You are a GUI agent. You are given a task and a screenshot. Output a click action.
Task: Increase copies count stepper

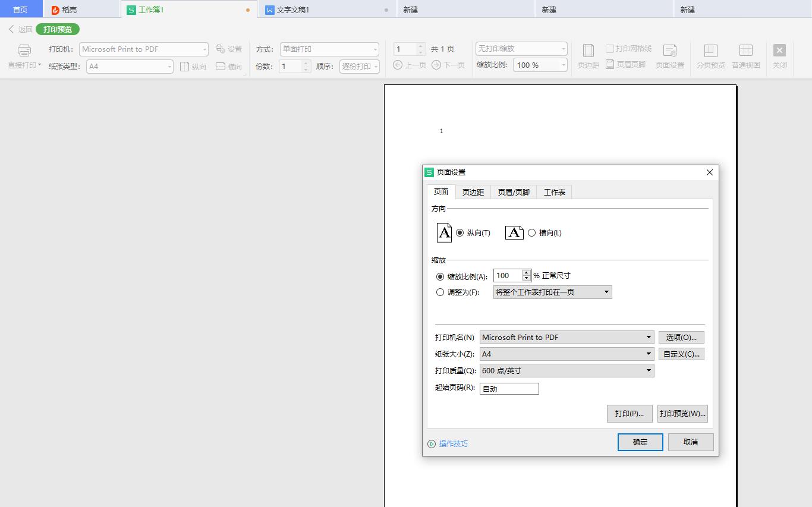click(x=306, y=63)
